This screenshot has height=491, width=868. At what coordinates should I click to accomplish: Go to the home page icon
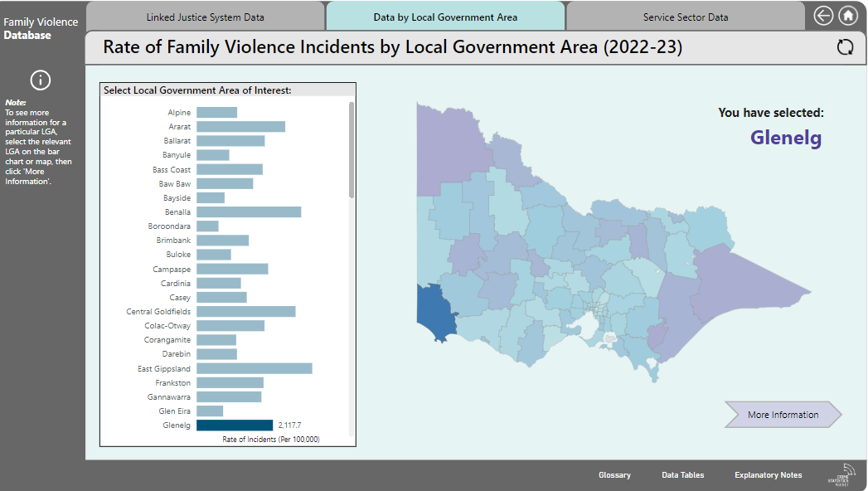coord(848,16)
